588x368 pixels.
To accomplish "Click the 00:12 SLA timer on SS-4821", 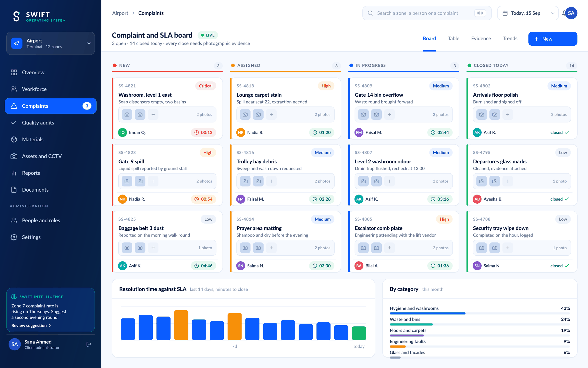I will pos(203,132).
